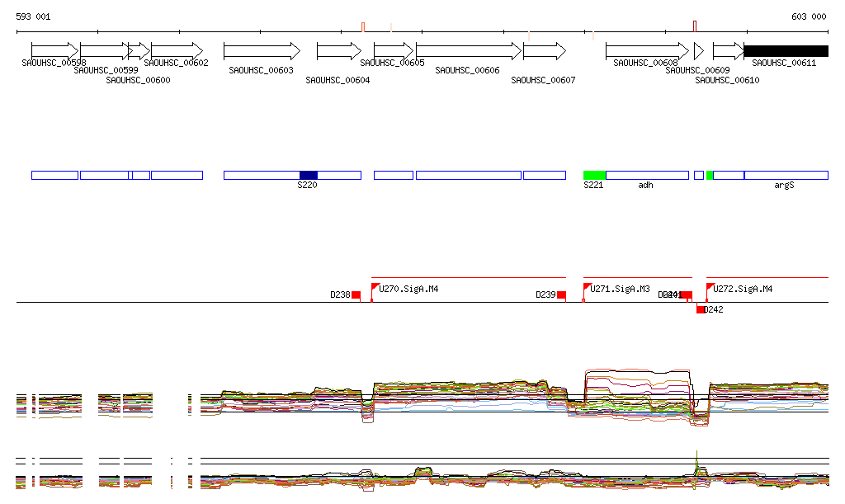This screenshot has width=845, height=504.
Task: Click the D238 label text
Action: coord(340,295)
